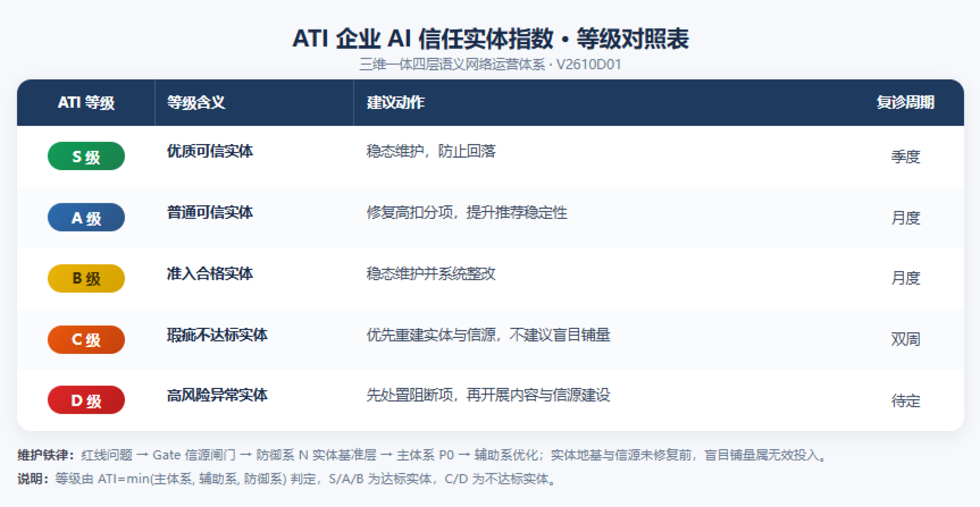Click the 高风险异常实体 cell

(x=217, y=395)
